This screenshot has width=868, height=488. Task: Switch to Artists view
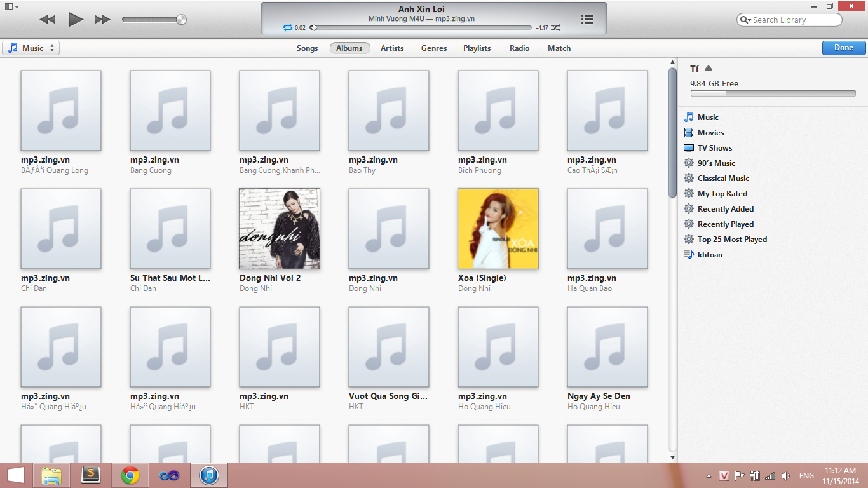pyautogui.click(x=392, y=48)
